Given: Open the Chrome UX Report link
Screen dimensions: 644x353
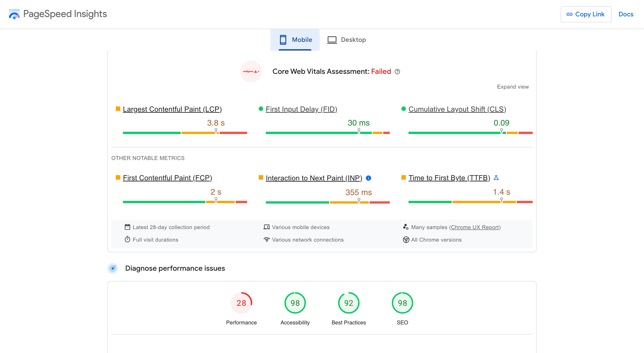Looking at the screenshot, I should tap(475, 227).
